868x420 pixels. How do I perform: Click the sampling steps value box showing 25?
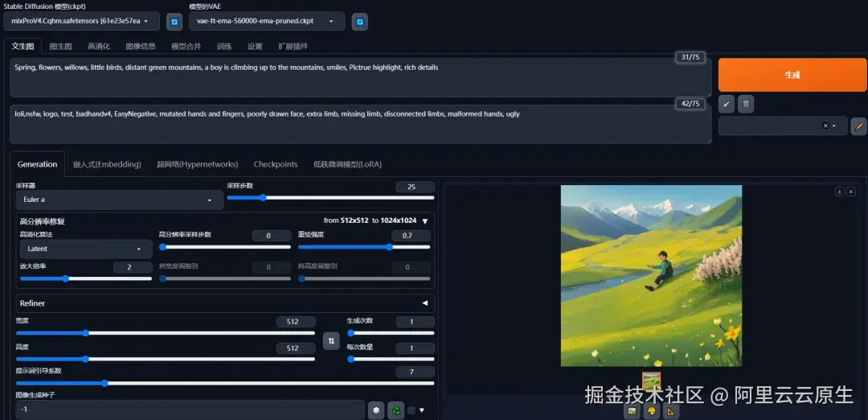pyautogui.click(x=416, y=187)
